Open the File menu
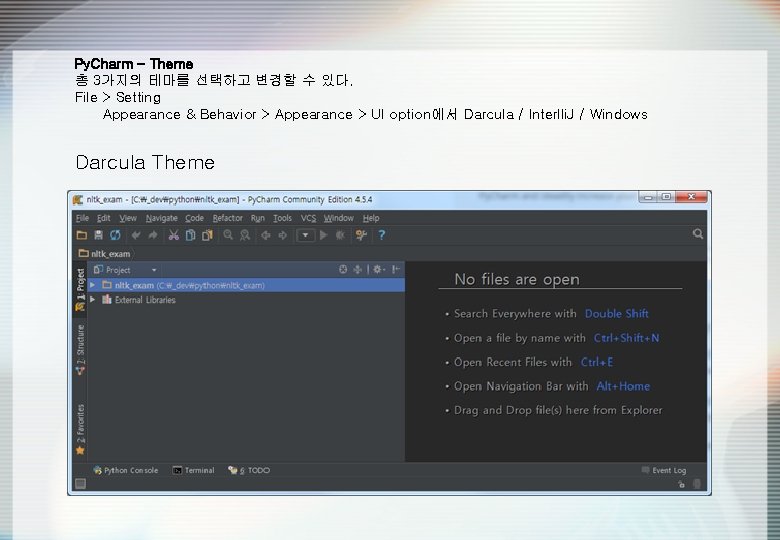 point(82,218)
